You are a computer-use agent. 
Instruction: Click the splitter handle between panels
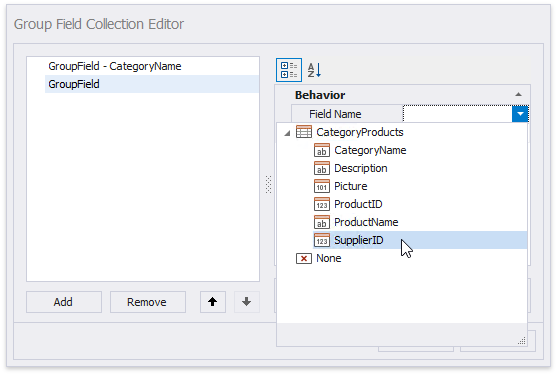(269, 185)
